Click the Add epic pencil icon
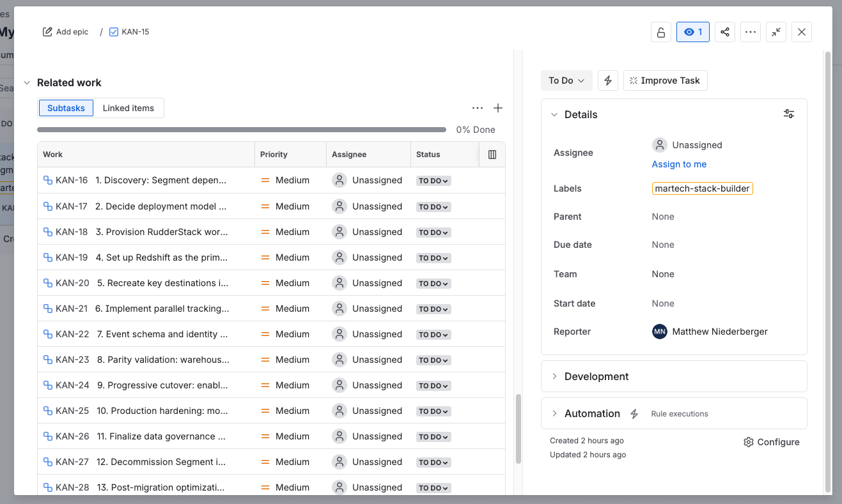Viewport: 842px width, 504px height. pos(47,32)
